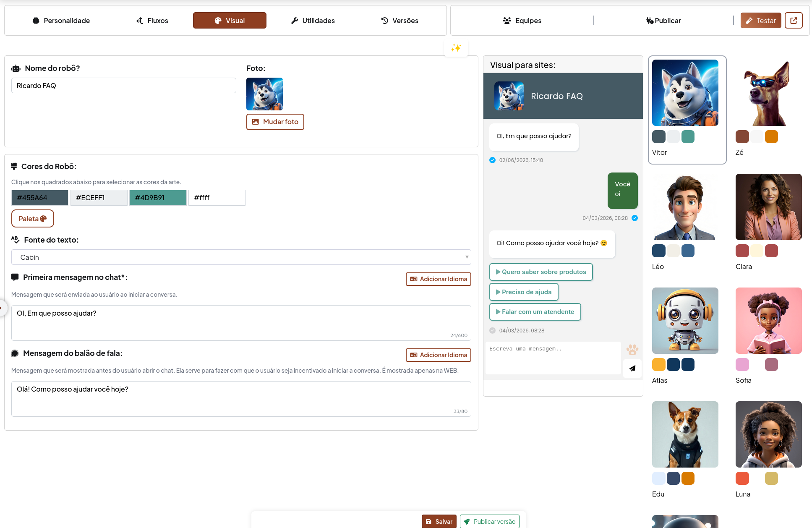The height and width of the screenshot is (528, 812).
Task: Click Clara's first red color swatch
Action: (x=742, y=251)
